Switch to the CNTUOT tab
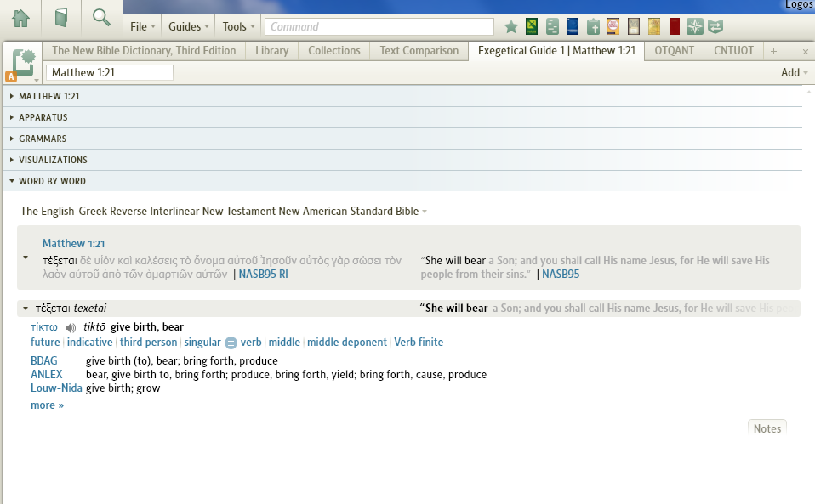 coord(733,51)
